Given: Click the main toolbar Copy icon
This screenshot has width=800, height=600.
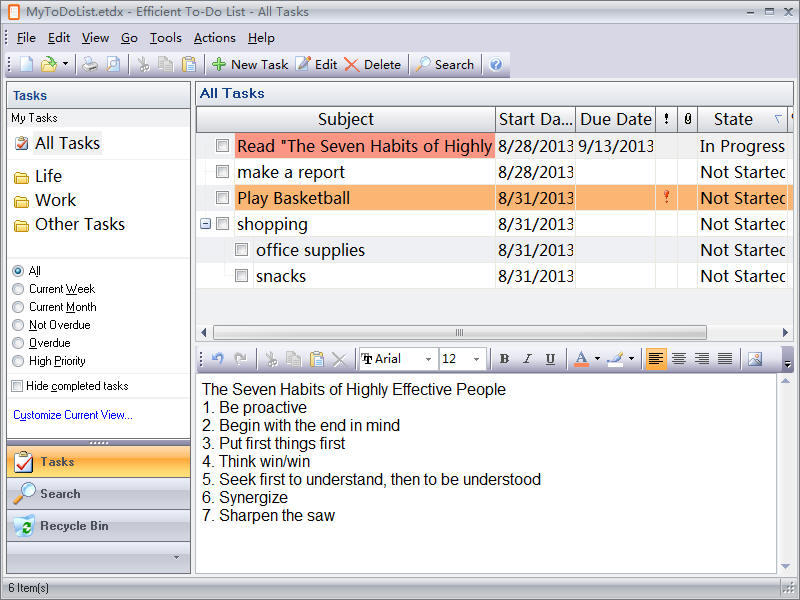Looking at the screenshot, I should click(165, 65).
